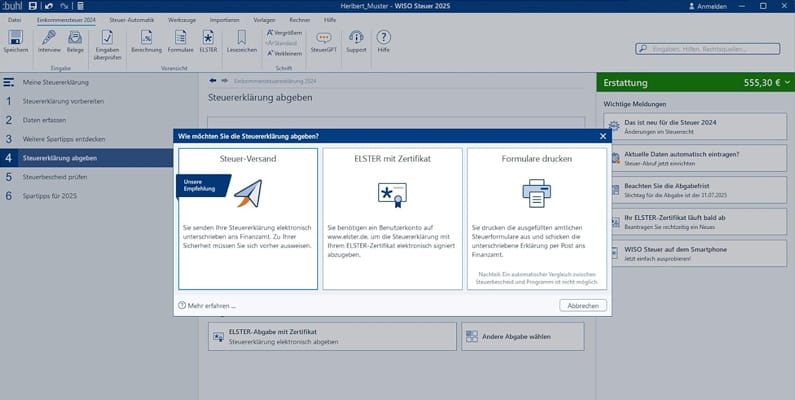Viewport: 795px width, 400px height.
Task: Click the Mehr erfahren link
Action: tap(211, 305)
